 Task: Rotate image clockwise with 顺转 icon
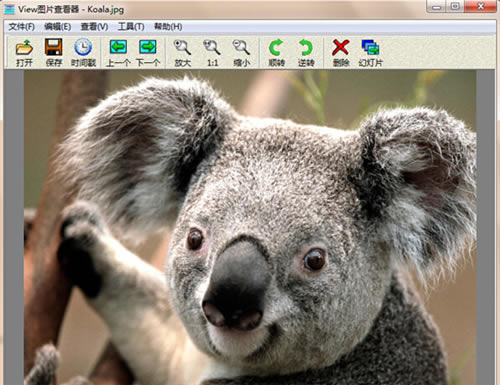coord(276,52)
